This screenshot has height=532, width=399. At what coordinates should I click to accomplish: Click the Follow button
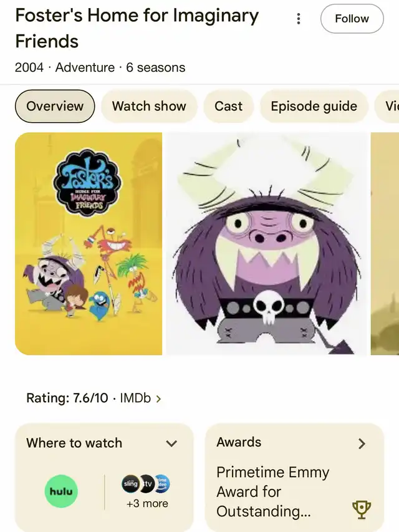pyautogui.click(x=352, y=19)
